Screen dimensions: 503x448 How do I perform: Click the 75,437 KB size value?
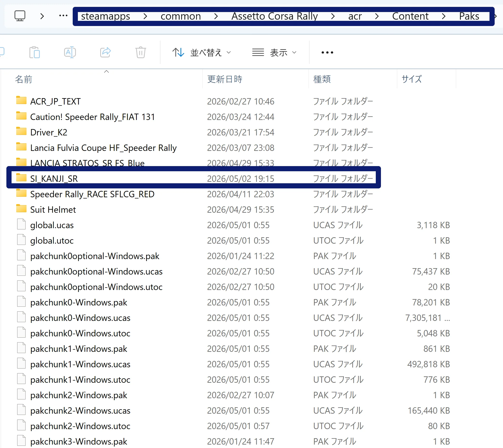[x=431, y=271]
